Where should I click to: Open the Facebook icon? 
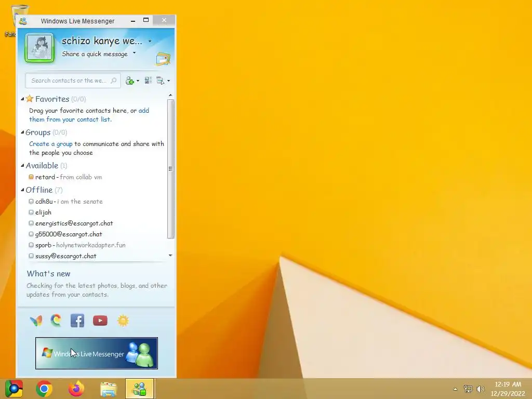coord(77,321)
